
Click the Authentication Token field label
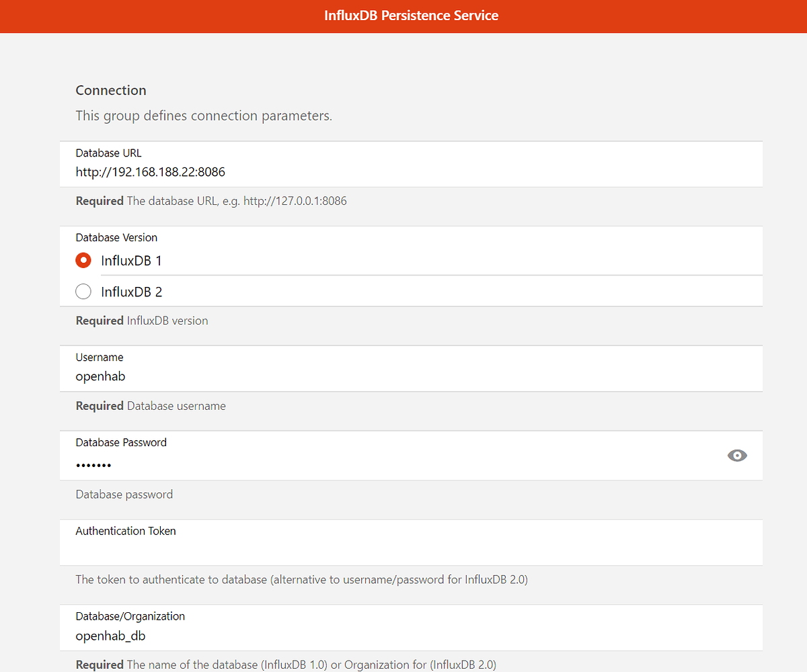(x=126, y=530)
